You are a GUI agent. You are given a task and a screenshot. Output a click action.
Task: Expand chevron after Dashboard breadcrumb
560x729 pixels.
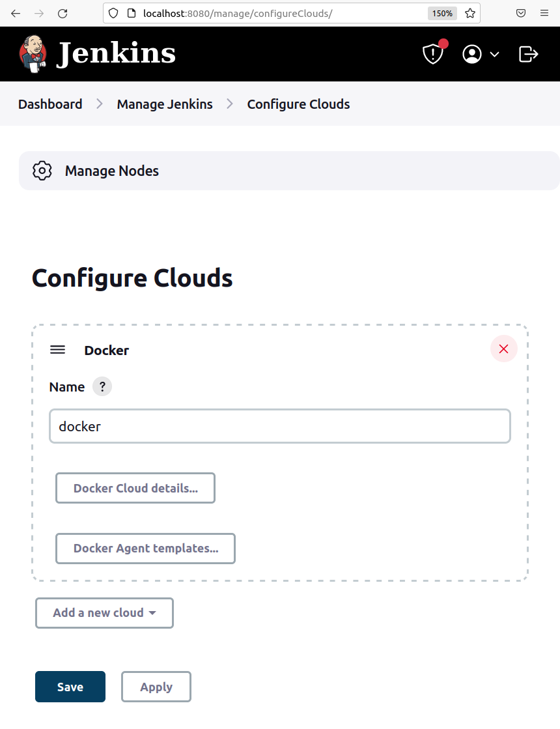[100, 104]
